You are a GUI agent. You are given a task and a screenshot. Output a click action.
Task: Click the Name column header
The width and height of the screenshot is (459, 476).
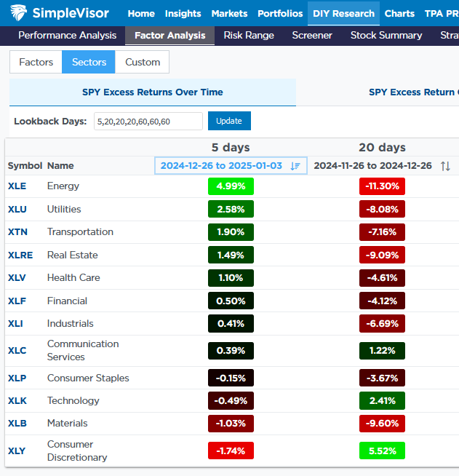click(60, 166)
